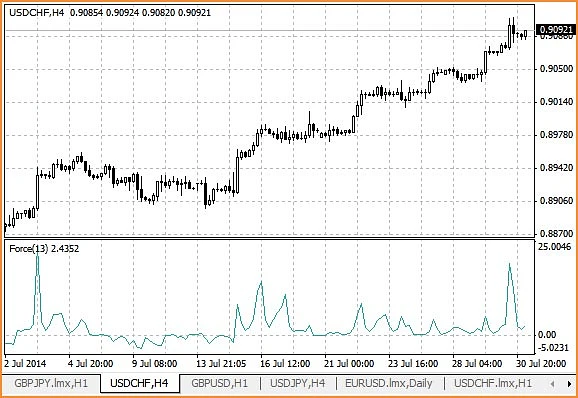The height and width of the screenshot is (398, 578).
Task: Open the GBPUSD,H1 chart tab
Action: (x=220, y=383)
